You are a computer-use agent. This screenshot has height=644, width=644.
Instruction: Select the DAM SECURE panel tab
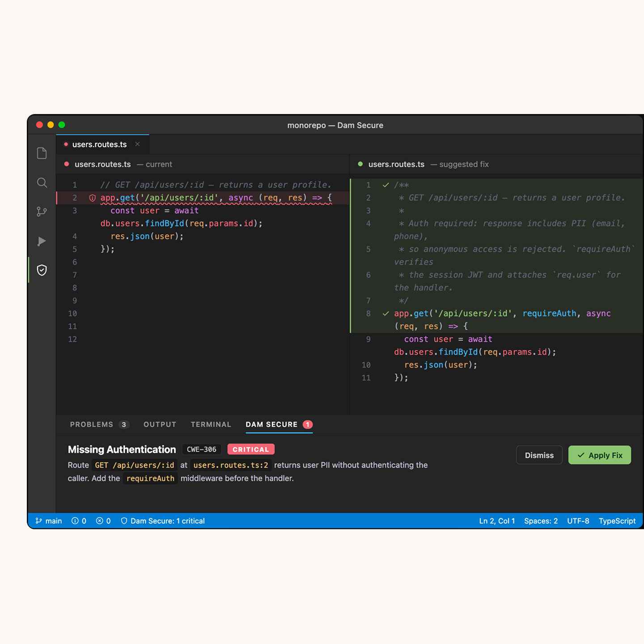coord(279,424)
